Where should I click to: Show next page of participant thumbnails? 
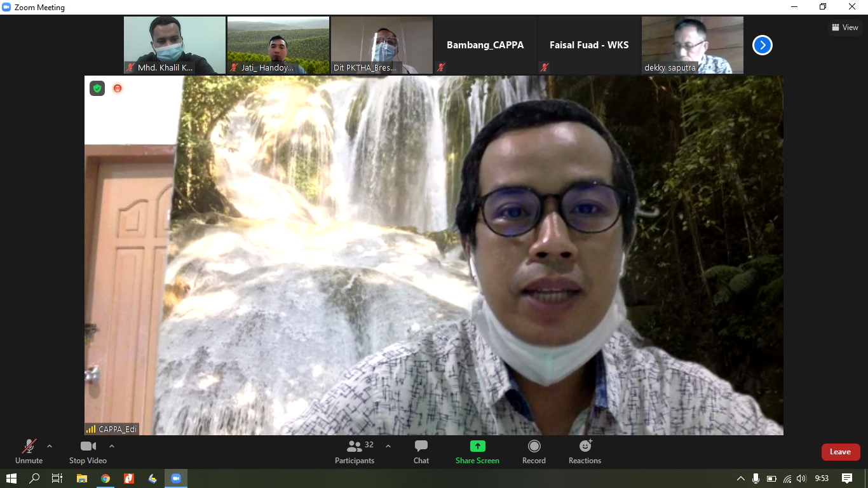point(762,45)
